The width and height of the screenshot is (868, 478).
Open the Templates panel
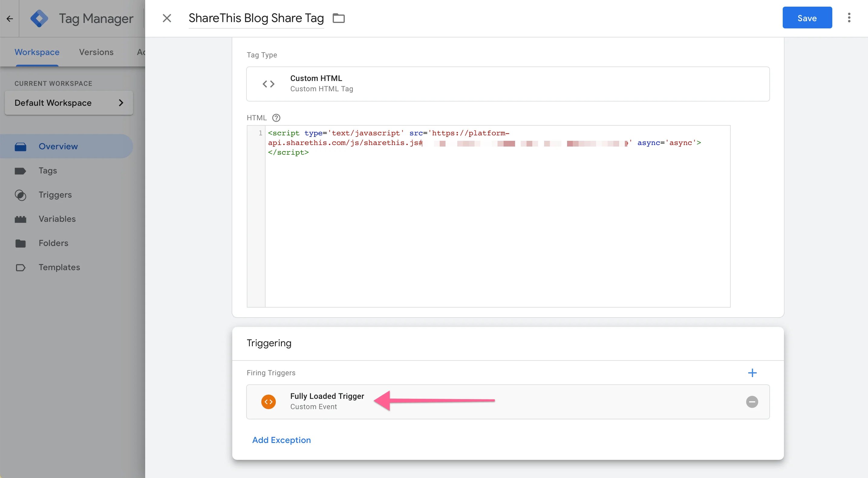(x=59, y=267)
